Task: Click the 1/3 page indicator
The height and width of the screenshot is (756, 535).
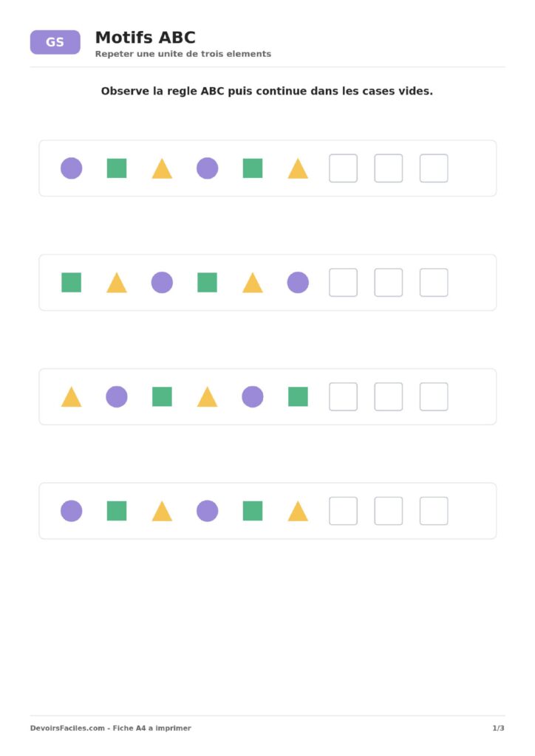Action: click(498, 728)
